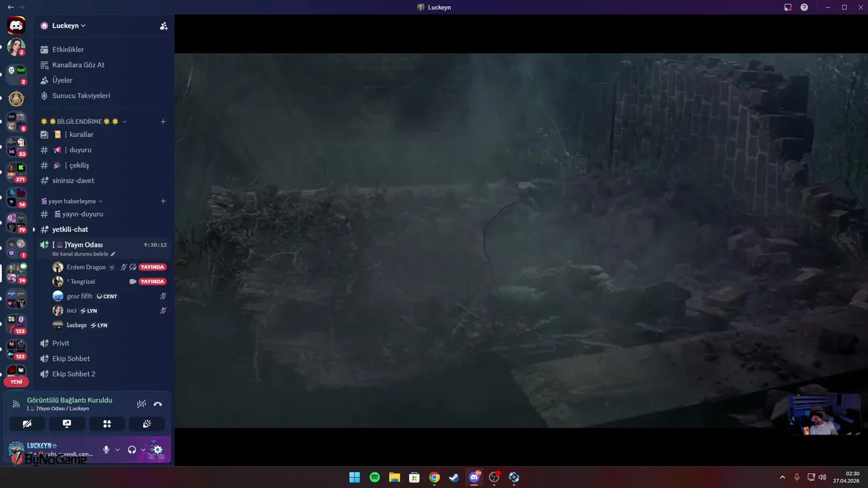Click Tengrizel's camera icon

pos(133,281)
